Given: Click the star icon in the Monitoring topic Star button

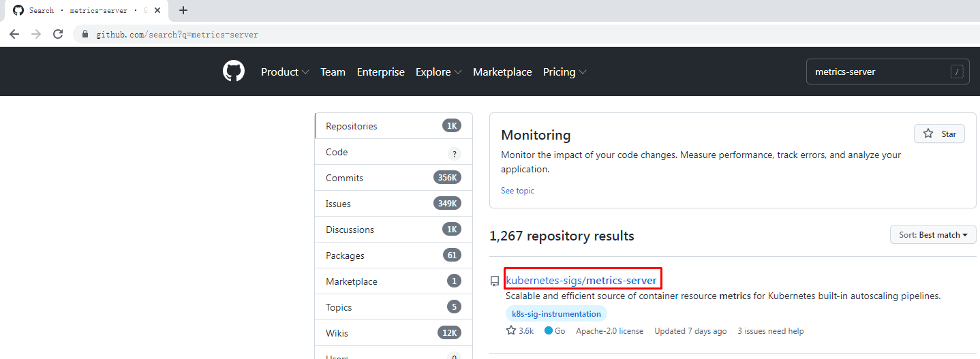Looking at the screenshot, I should coord(928,134).
